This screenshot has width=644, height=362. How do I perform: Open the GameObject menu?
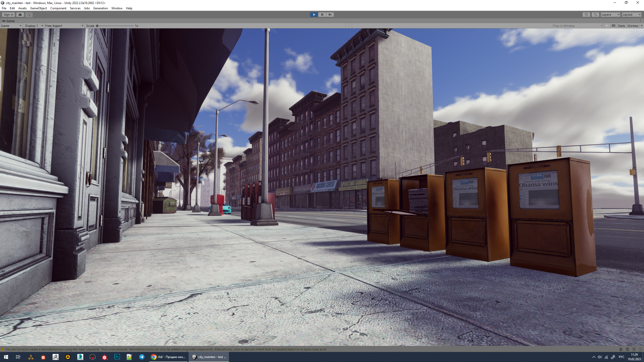38,8
